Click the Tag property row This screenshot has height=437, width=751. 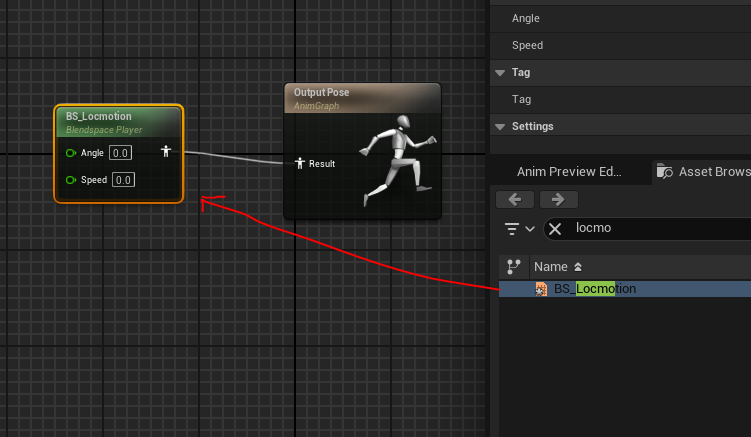(620, 100)
